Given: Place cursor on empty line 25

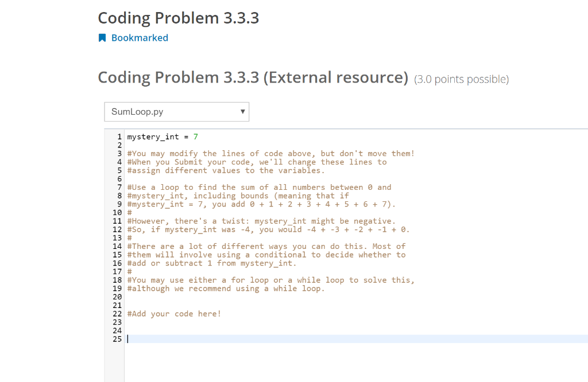Looking at the screenshot, I should [x=356, y=339].
